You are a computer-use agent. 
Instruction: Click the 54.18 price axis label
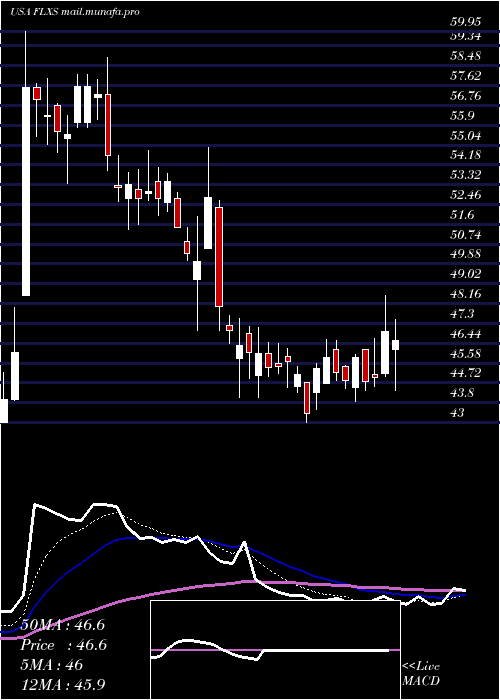click(466, 155)
